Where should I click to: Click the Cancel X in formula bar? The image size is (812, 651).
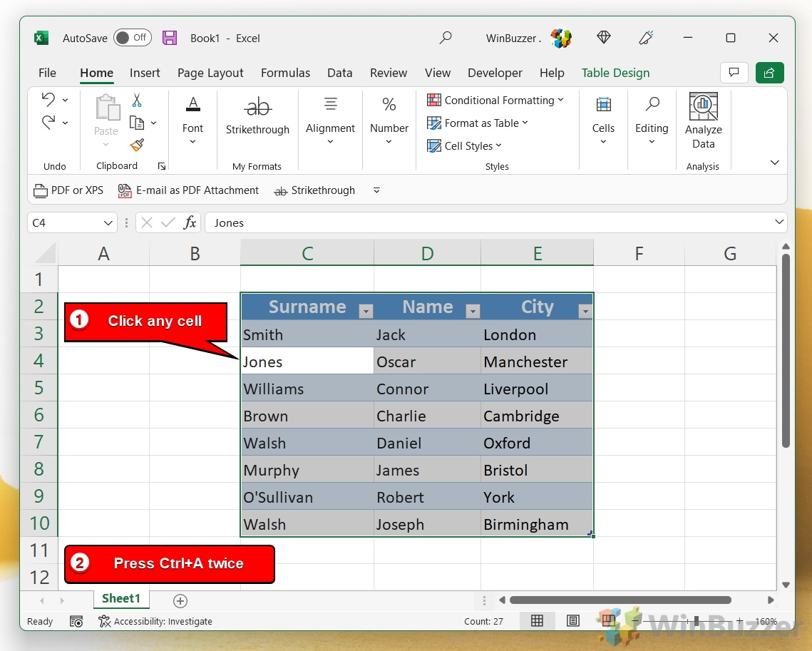point(147,222)
